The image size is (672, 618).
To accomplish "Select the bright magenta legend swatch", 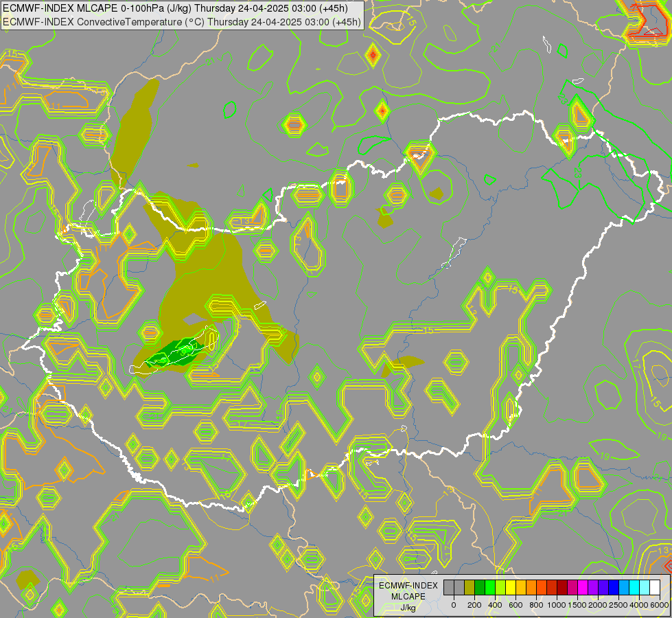I will point(583,588).
